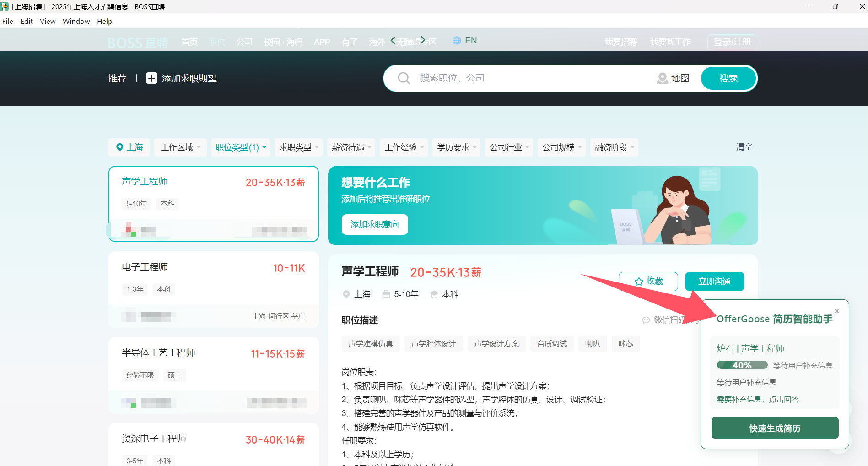Click the 地图 map label
This screenshot has width=868, height=466.
click(680, 78)
